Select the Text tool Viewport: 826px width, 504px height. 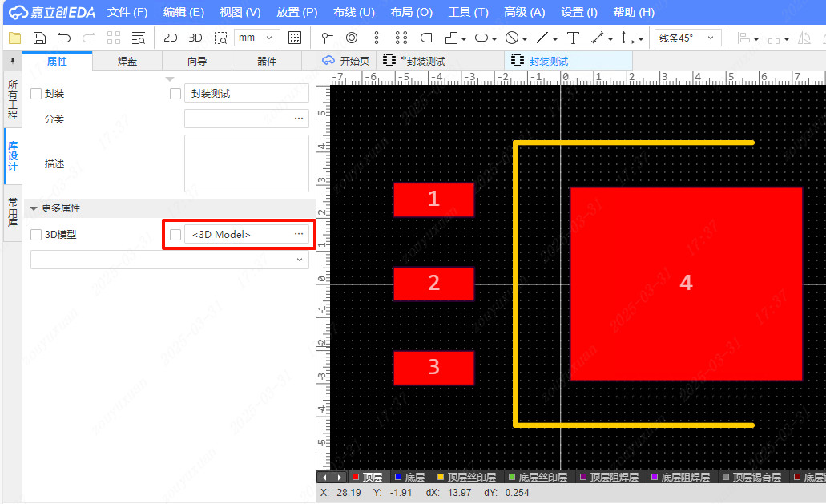(573, 38)
